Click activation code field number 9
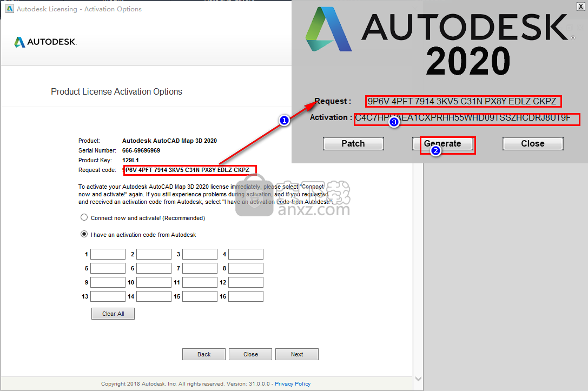 (108, 282)
